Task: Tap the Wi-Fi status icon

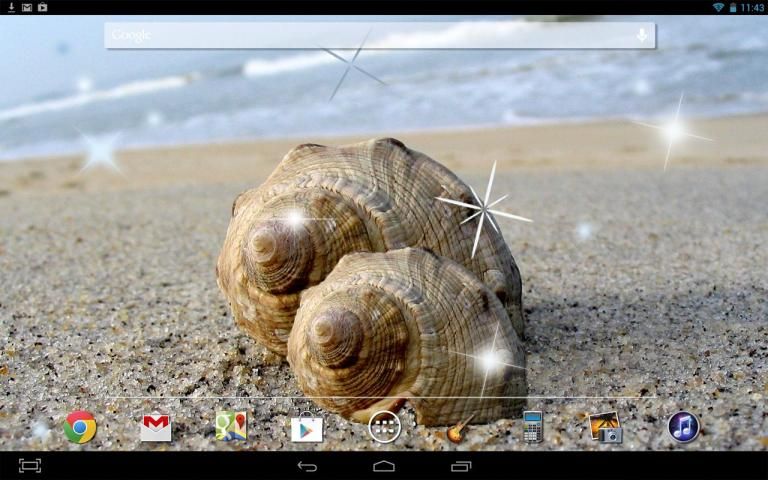Action: click(718, 7)
